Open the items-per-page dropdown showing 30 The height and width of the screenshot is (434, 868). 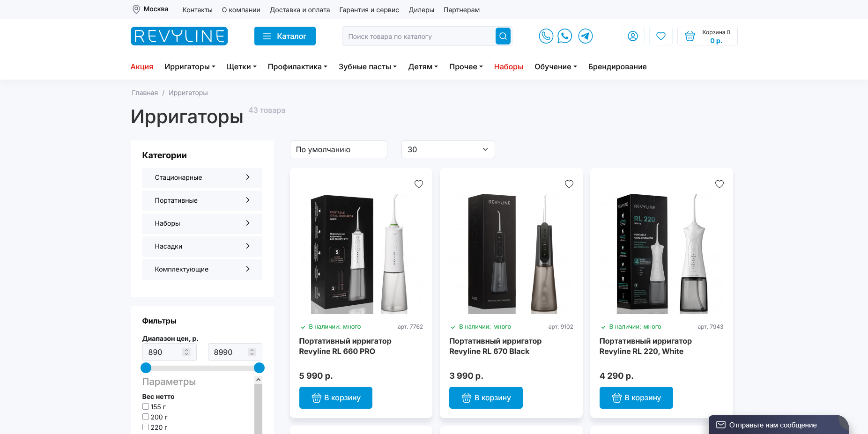448,149
